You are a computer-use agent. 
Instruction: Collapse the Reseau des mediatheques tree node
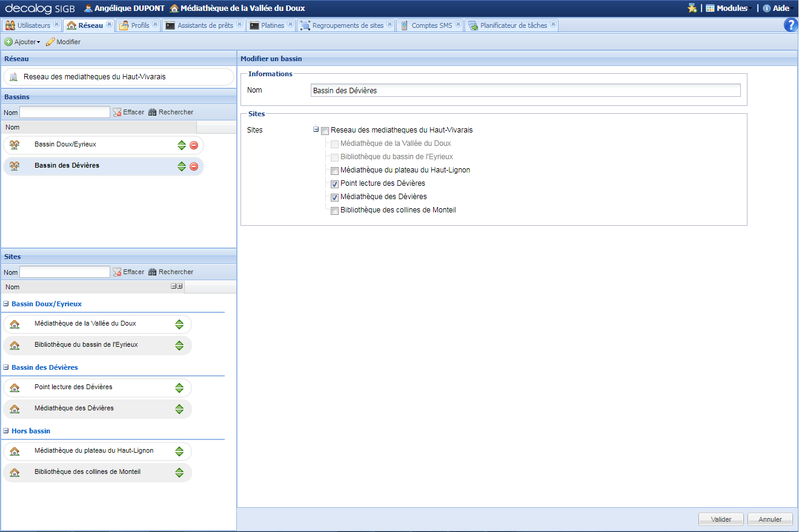316,130
